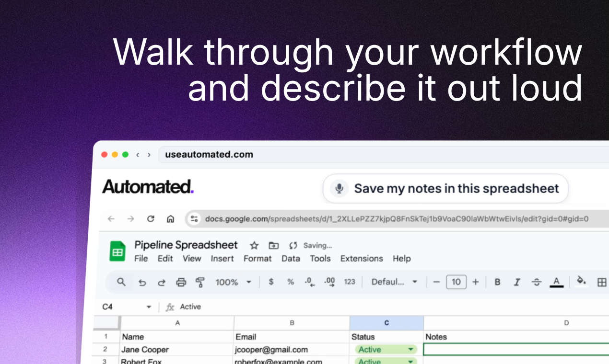
Task: Increase decimal places using the toolbar icon
Action: (x=329, y=282)
